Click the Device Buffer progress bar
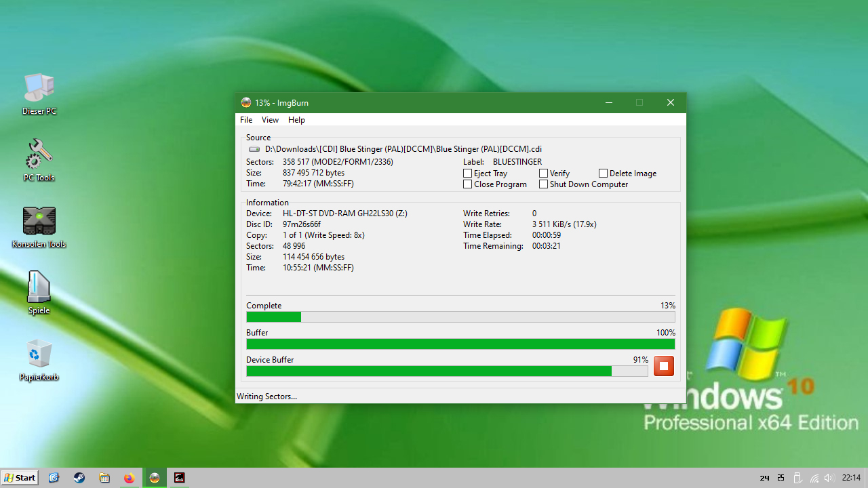This screenshot has height=488, width=868. (447, 371)
